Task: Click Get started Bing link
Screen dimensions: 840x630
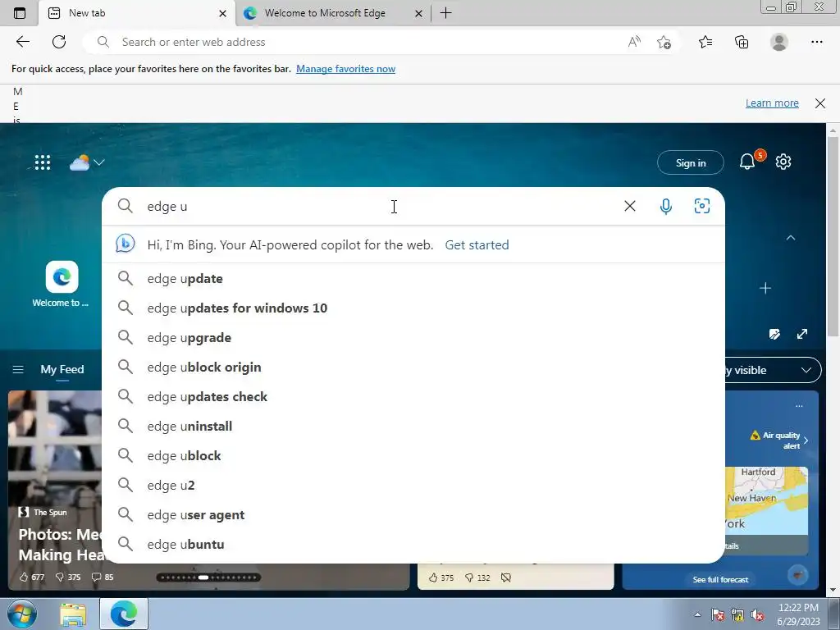Action: [x=477, y=244]
